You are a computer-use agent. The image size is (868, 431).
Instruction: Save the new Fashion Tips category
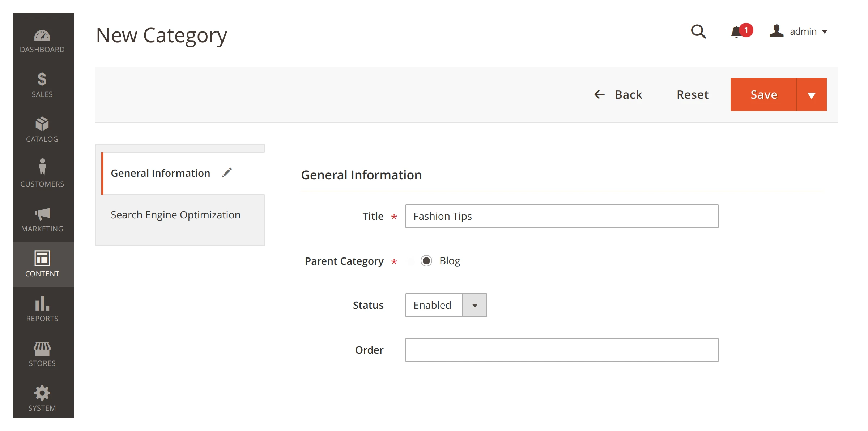[x=764, y=94]
